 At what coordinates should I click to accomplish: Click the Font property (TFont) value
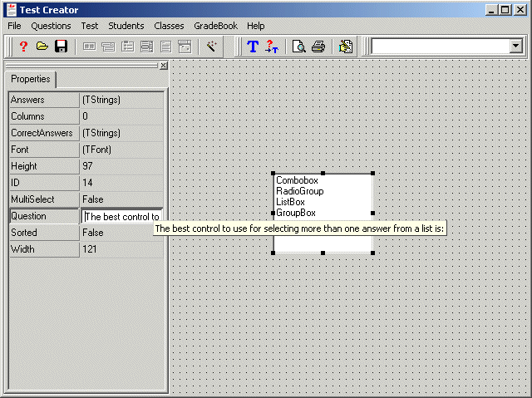tap(121, 150)
